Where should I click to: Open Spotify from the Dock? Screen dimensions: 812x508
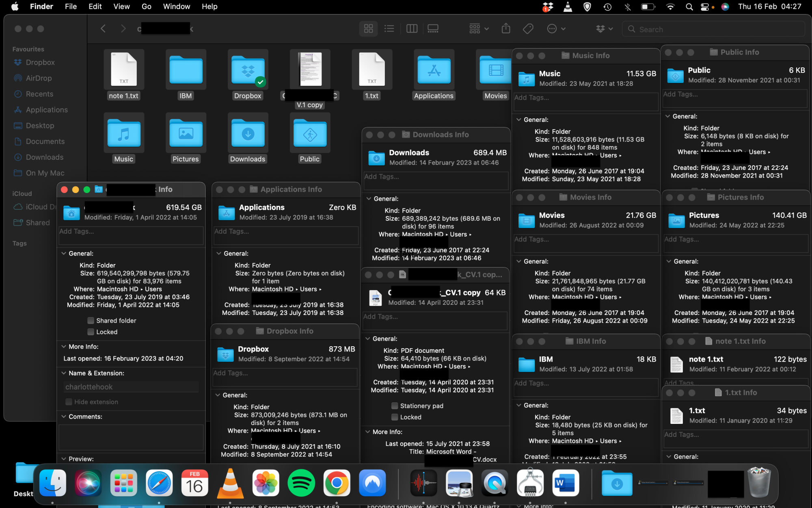click(301, 483)
